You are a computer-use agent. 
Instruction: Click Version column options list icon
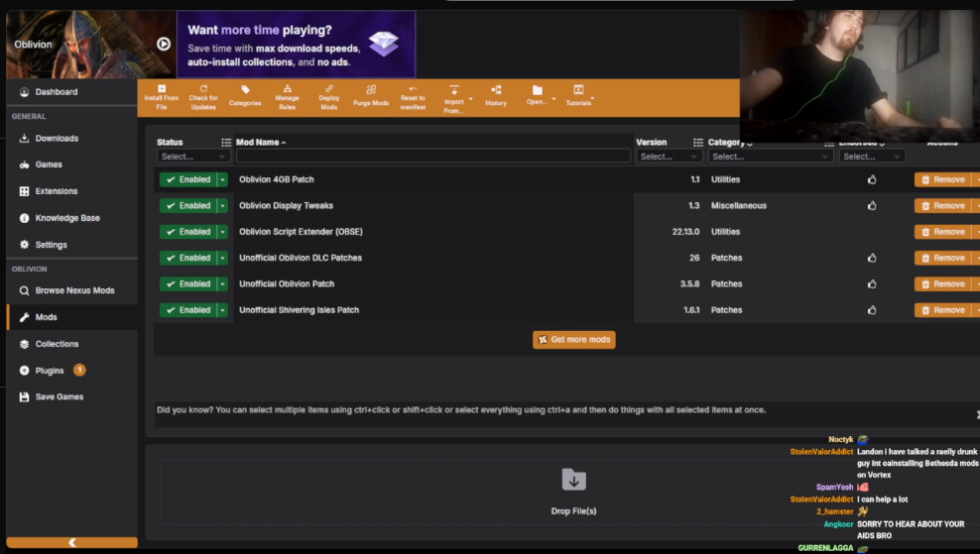(698, 143)
